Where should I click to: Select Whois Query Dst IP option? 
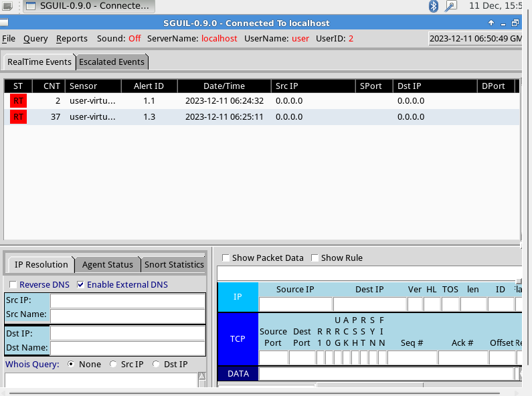(156, 364)
